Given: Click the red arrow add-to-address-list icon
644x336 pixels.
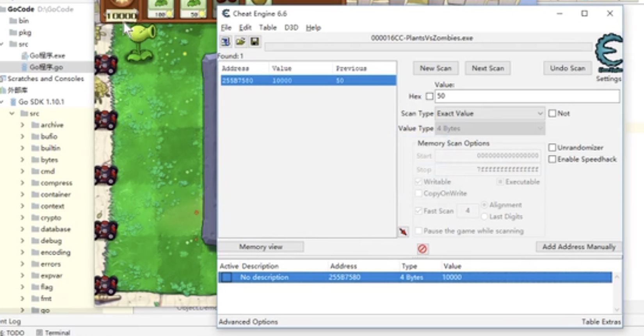Looking at the screenshot, I should click(x=403, y=232).
